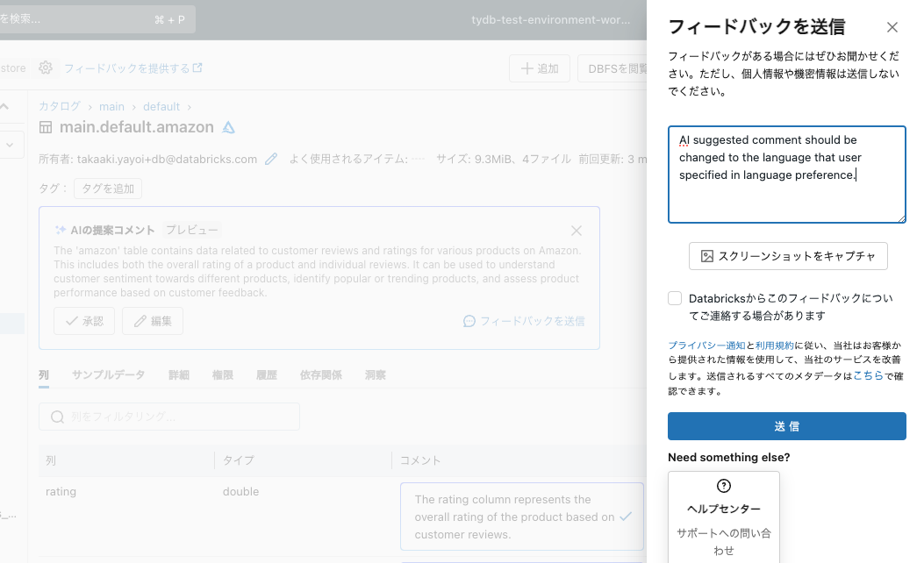This screenshot has width=924, height=563.
Task: Open the dropdown chevron in the left sidebar
Action: [x=10, y=146]
